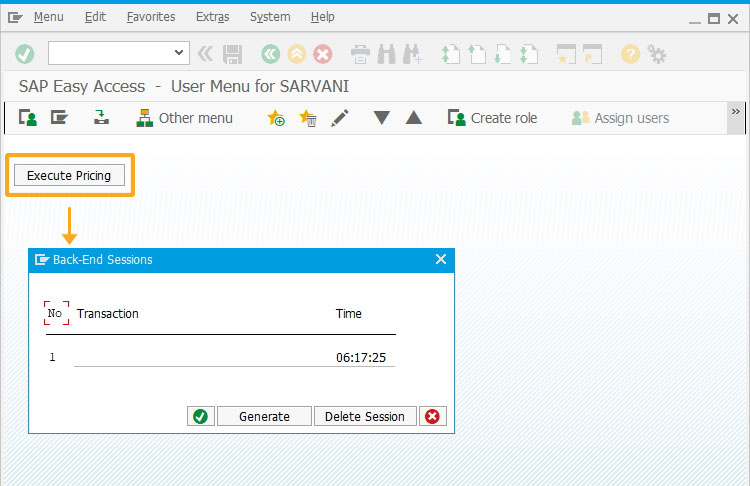Click the green Continue checkmark in the dialog
750x486 pixels.
coord(200,416)
